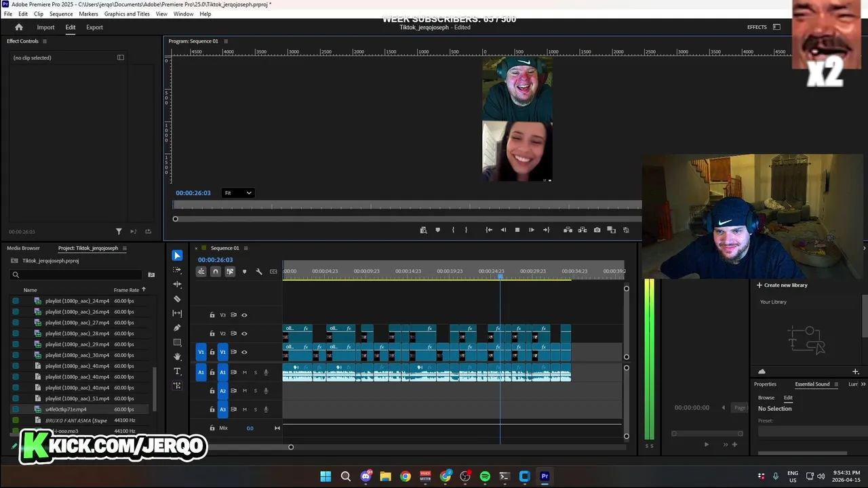Click the timeline playhead marker
The width and height of the screenshot is (868, 488).
[500, 277]
